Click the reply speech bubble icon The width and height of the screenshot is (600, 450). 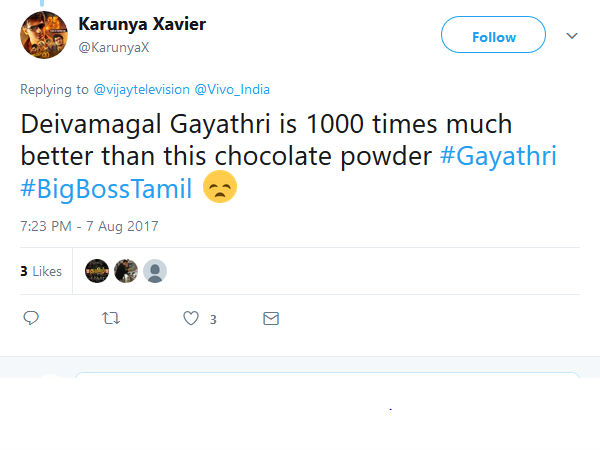tap(31, 319)
